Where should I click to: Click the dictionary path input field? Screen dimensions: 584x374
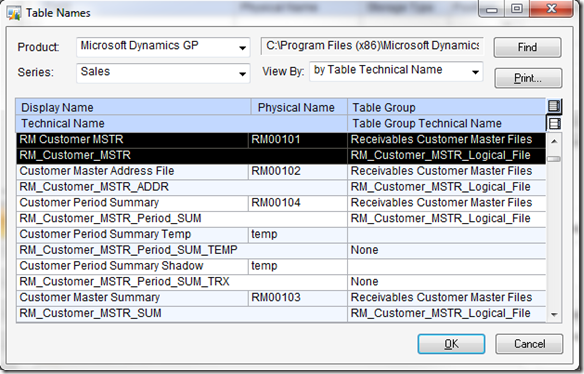point(372,46)
